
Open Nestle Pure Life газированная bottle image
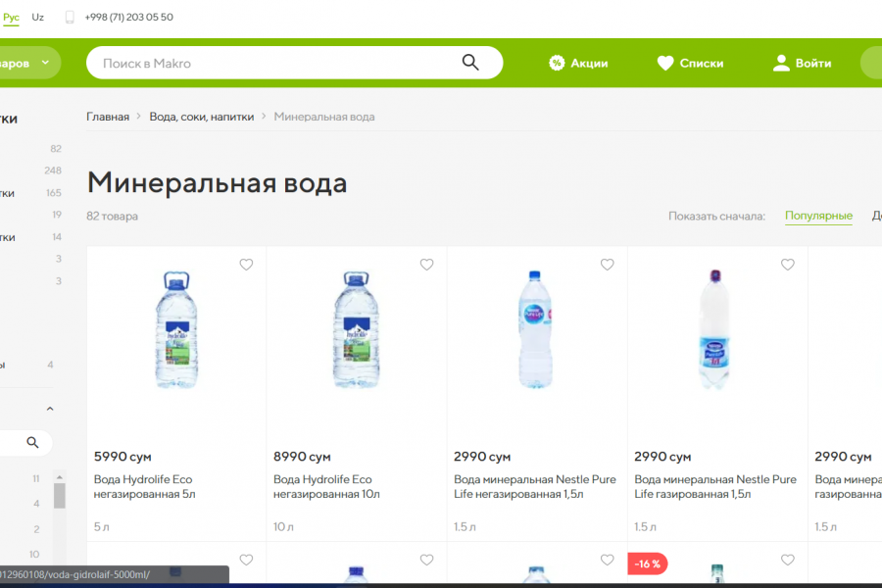714,329
